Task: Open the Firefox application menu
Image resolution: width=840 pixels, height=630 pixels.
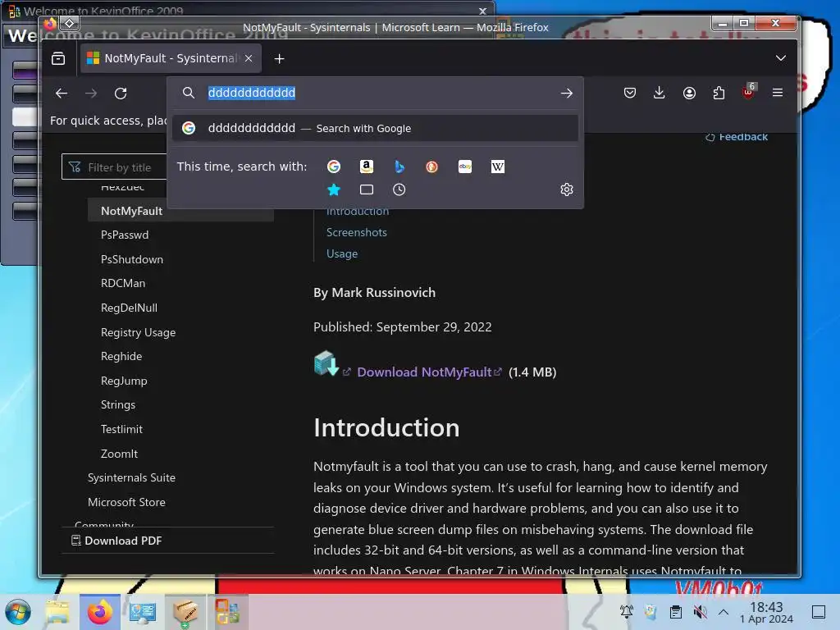Action: pyautogui.click(x=778, y=94)
